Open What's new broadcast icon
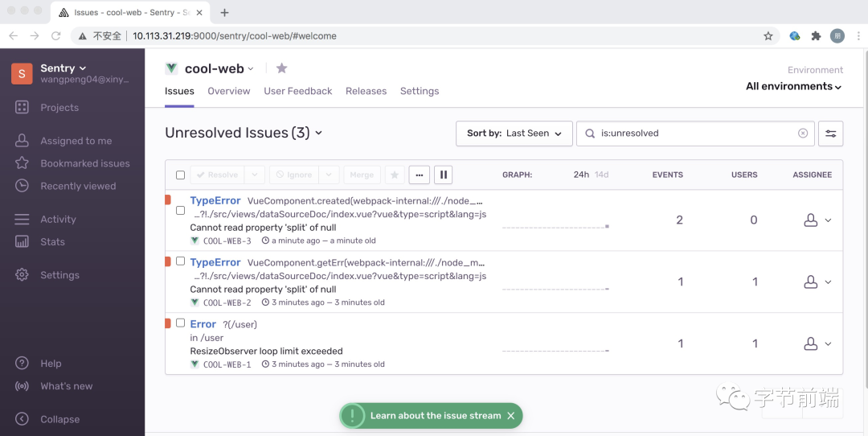 22,386
